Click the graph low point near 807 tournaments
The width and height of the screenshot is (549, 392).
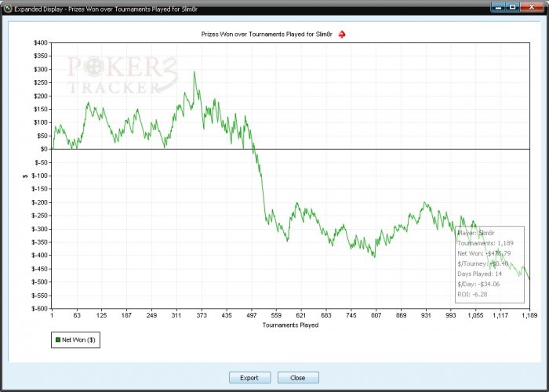375,257
